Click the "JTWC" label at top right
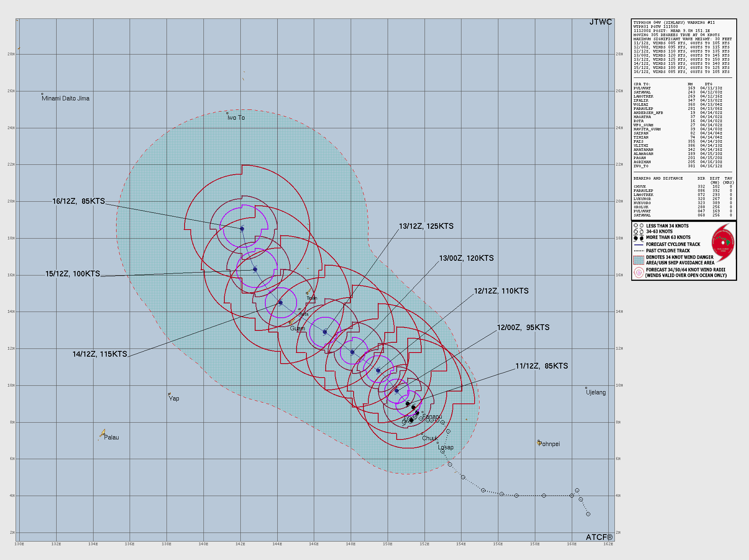 601,22
